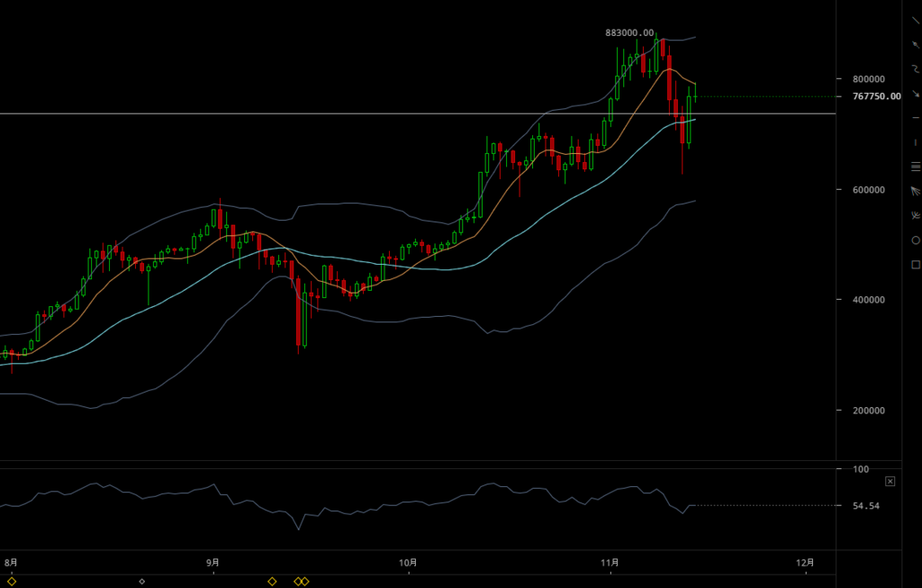The height and width of the screenshot is (588, 922).
Task: Click the 12月 date axis label
Action: pos(805,563)
